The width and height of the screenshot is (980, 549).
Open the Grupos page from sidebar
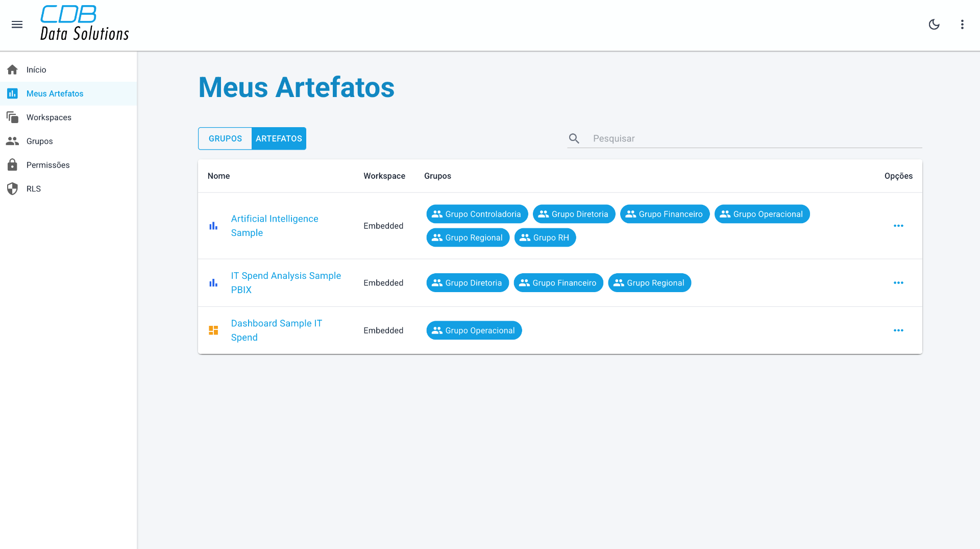39,141
